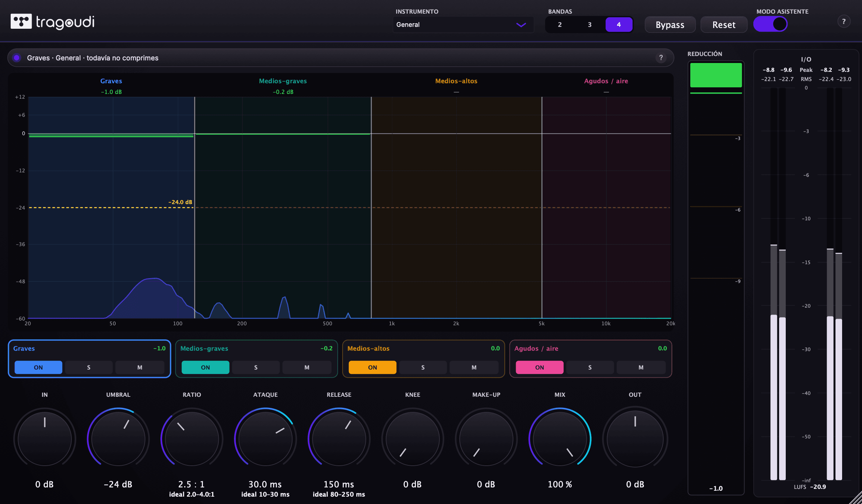The width and height of the screenshot is (862, 504).
Task: Click the 150 ms release value
Action: pyautogui.click(x=339, y=484)
